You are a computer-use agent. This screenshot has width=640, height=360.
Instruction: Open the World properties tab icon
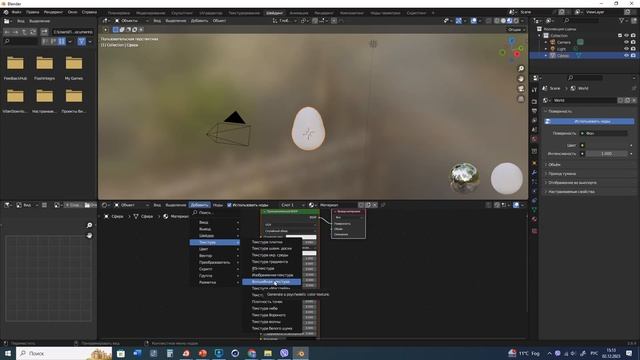(x=534, y=140)
